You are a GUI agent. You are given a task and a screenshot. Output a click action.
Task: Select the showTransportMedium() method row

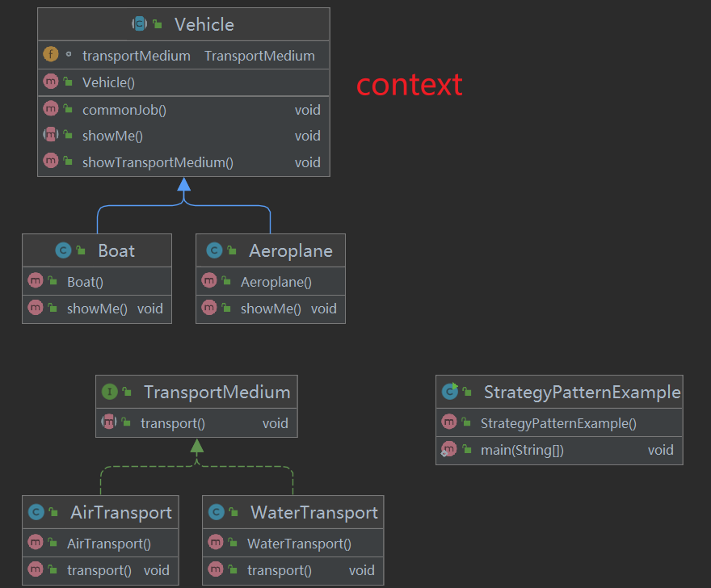pos(183,162)
